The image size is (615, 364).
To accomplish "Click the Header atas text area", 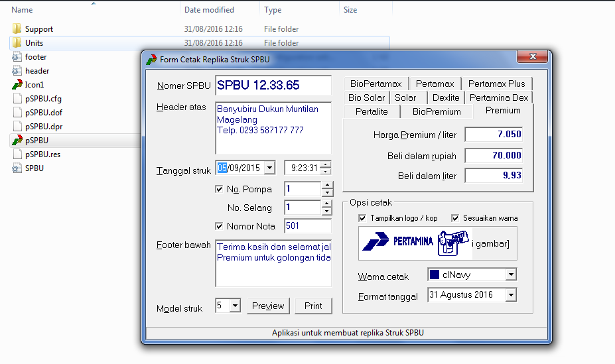I will [x=273, y=128].
